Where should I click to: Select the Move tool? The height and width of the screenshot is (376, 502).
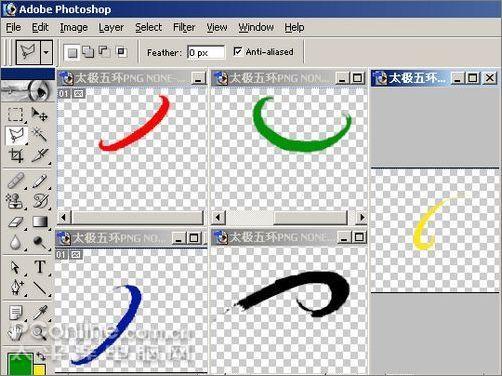pos(40,115)
